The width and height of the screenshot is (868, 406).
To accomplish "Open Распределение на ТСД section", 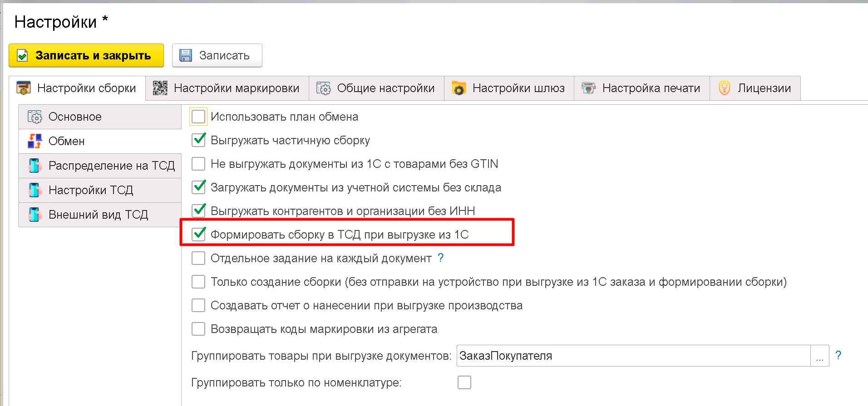I will click(100, 166).
